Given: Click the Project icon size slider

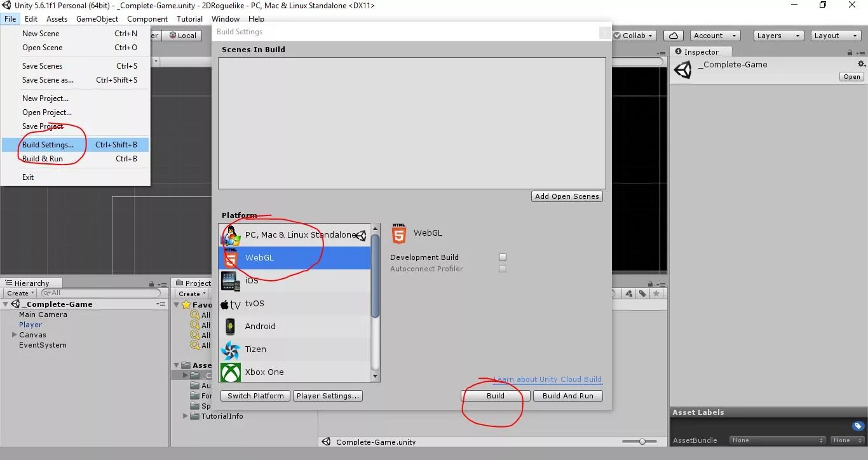Looking at the screenshot, I should pos(639,442).
